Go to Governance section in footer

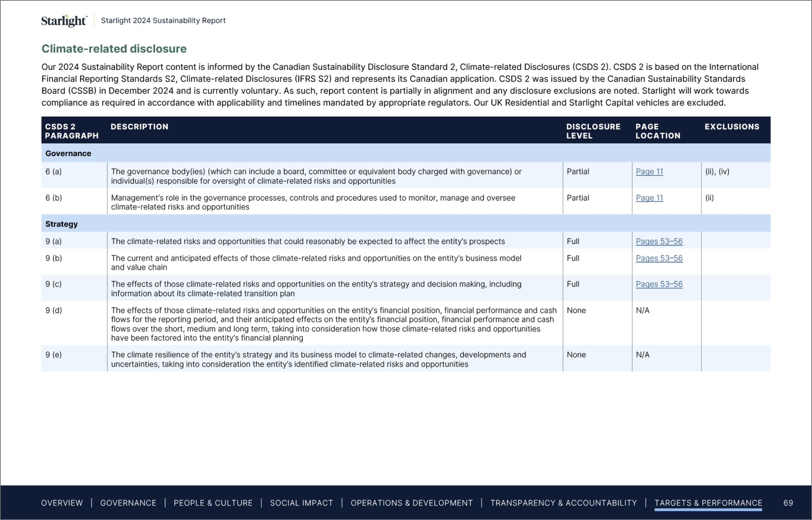point(128,502)
